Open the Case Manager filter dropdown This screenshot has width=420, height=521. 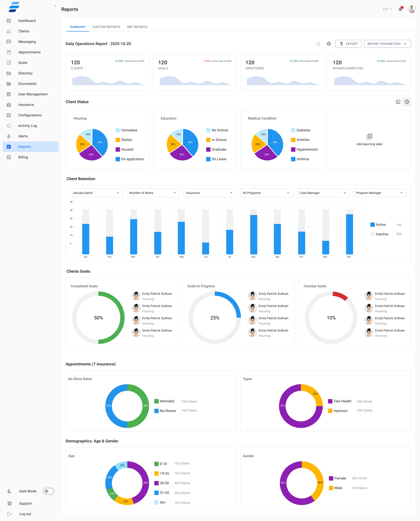coord(323,193)
